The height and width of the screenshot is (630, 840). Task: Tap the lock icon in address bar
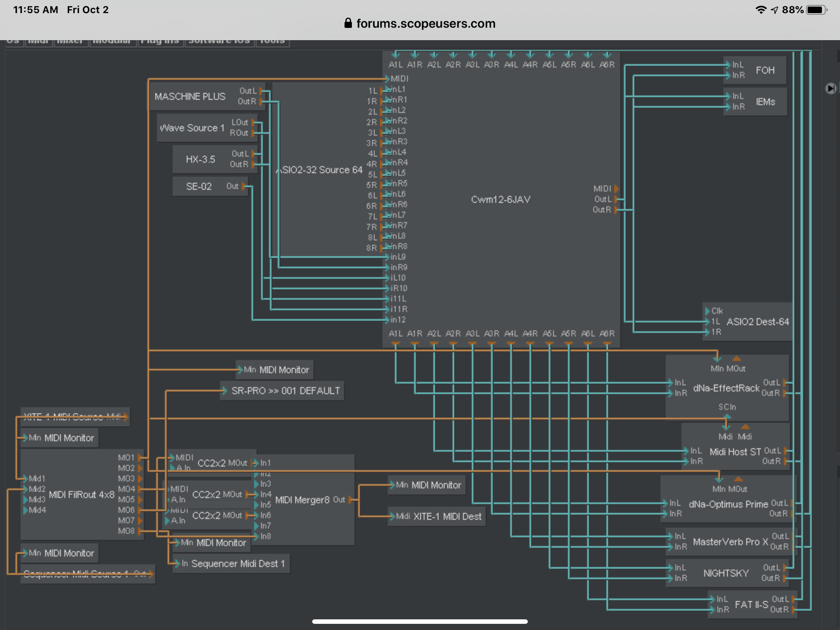point(348,23)
